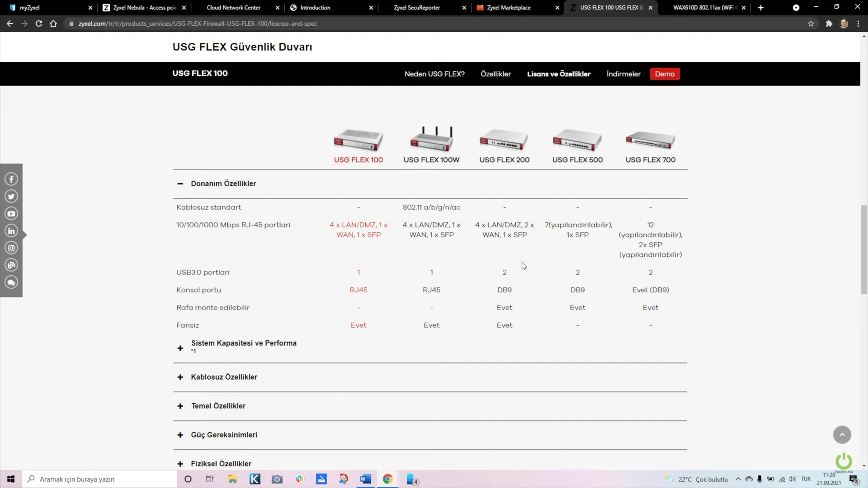Open the browser extensions puzzle icon

tap(829, 23)
